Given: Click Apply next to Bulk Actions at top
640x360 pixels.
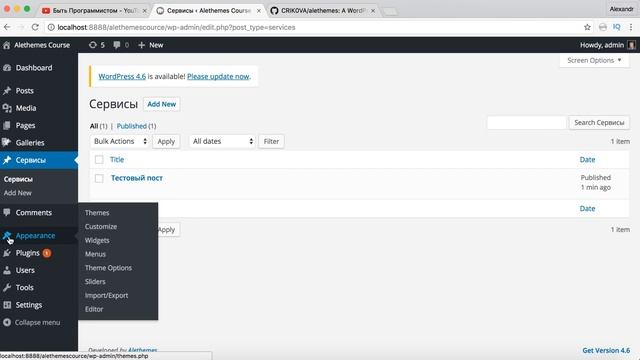Looking at the screenshot, I should coord(166,141).
